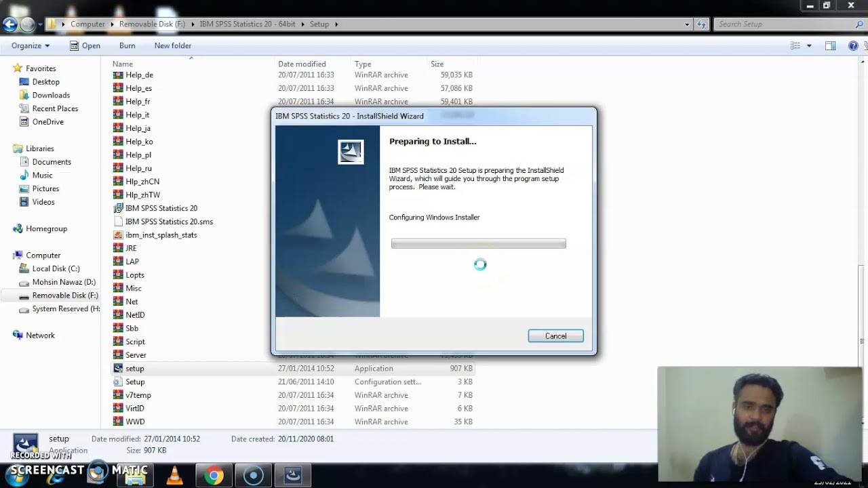Screen dimensions: 868x488
Task: Click the Forward arrow in Explorer
Action: (x=27, y=24)
